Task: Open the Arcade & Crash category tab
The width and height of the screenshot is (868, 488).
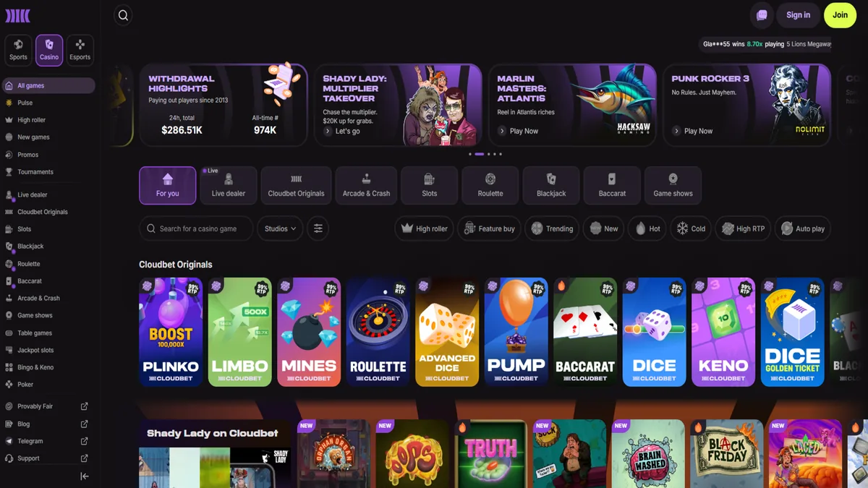Action: [x=366, y=185]
